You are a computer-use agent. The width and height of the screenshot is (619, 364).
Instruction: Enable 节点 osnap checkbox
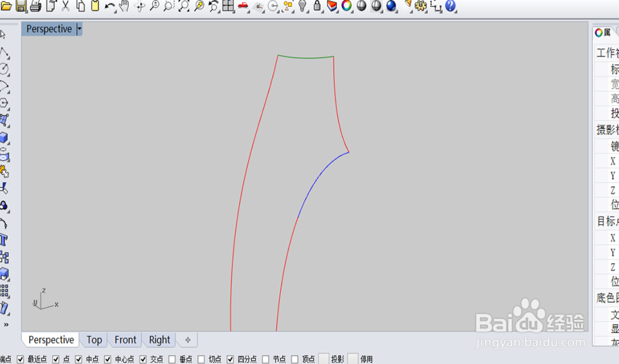(266, 359)
